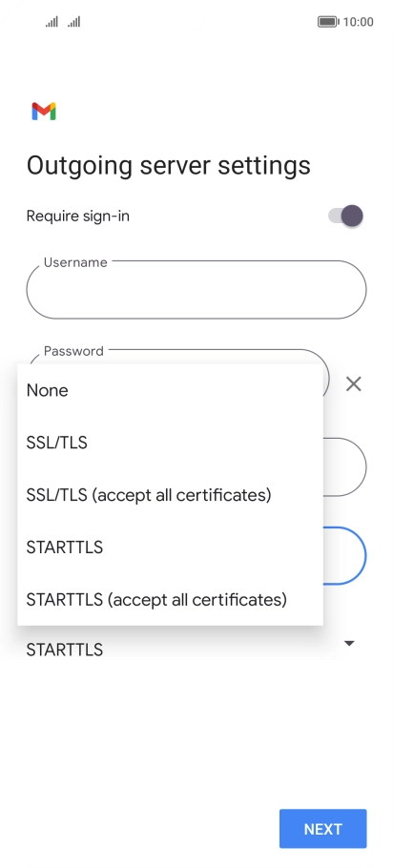Viewport: 393px width, 868px height.
Task: Tap the battery status icon
Action: [328, 22]
